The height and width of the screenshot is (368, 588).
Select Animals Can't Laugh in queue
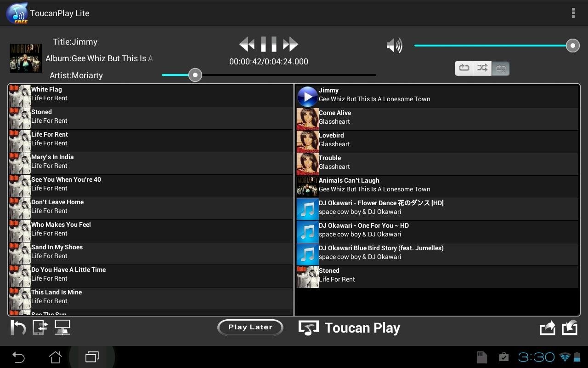(x=437, y=187)
